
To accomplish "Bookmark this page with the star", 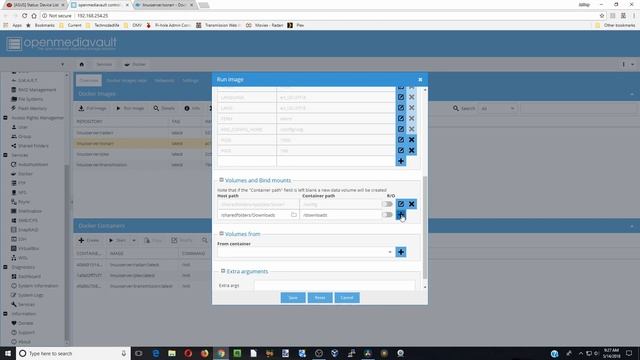I will click(x=602, y=16).
